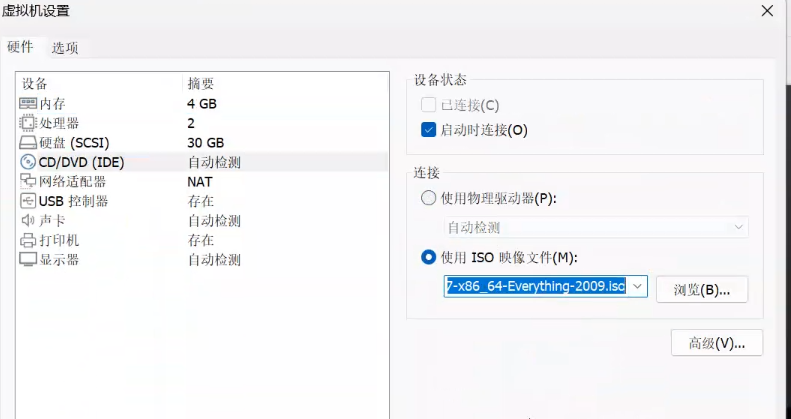Select the display (显示器) monitor icon
791x419 pixels.
coord(28,260)
